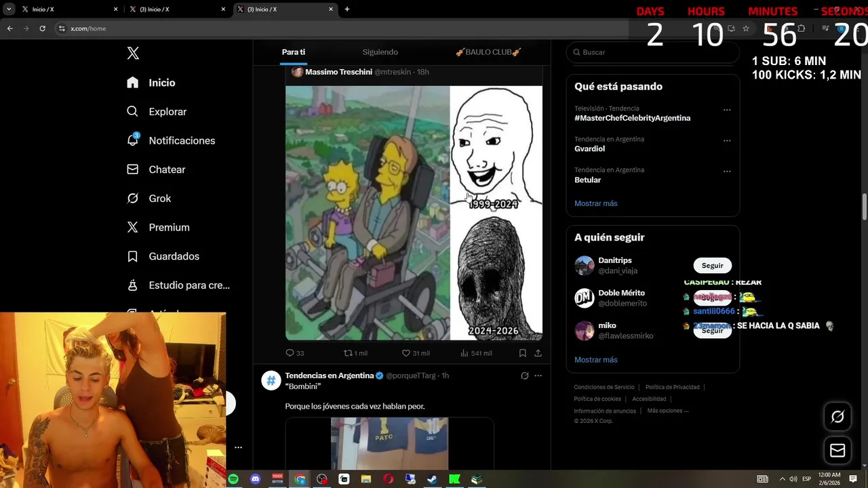The image size is (868, 488).
Task: Open Simpsons wojak meme image
Action: click(x=414, y=213)
